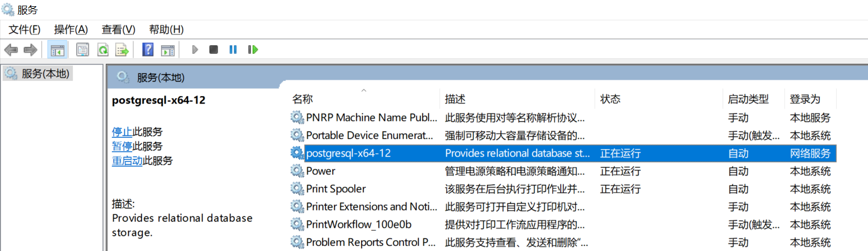Click 本地服务 logon cell of PNRP row
Viewport: 868px width, 251px height.
point(810,118)
